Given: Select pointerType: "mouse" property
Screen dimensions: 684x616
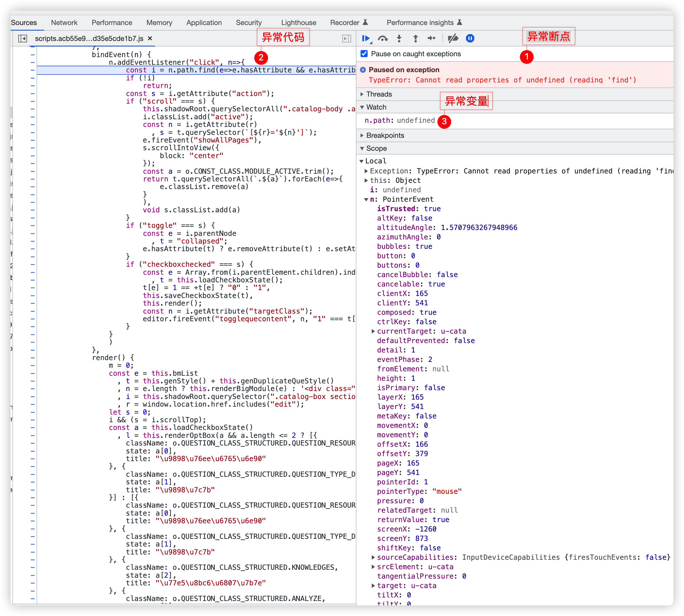Looking at the screenshot, I should click(x=419, y=491).
